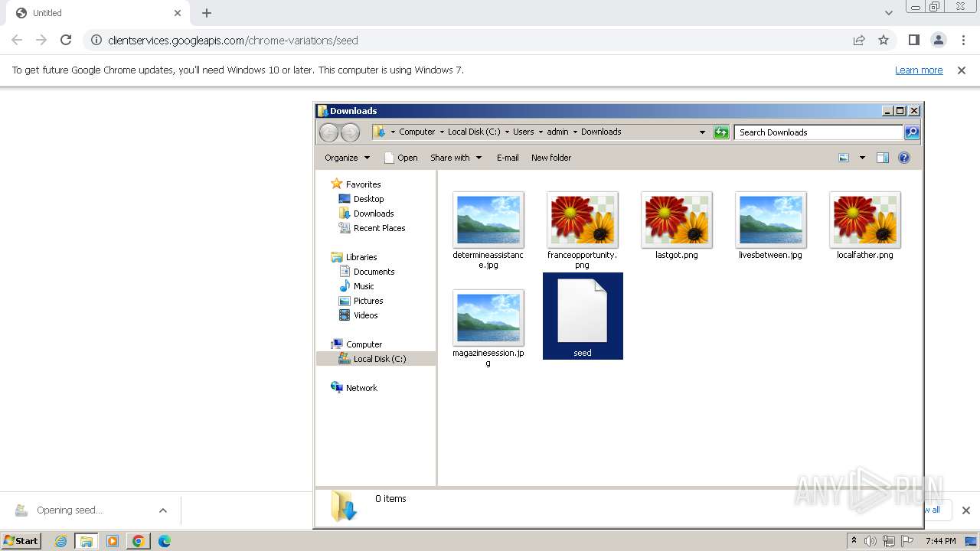Change the view icon
Screen dimensions: 980x551
844,158
